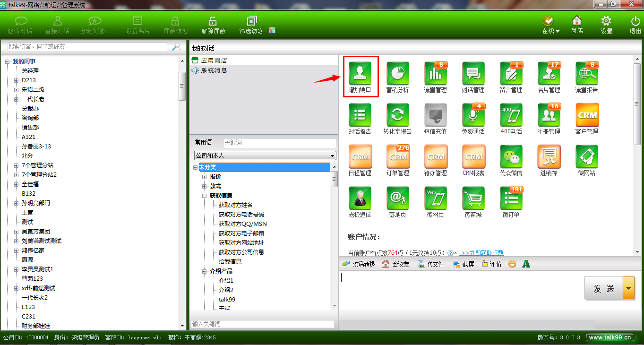Click the search magnifier icon
The width and height of the screenshot is (644, 345).
coord(176,47)
